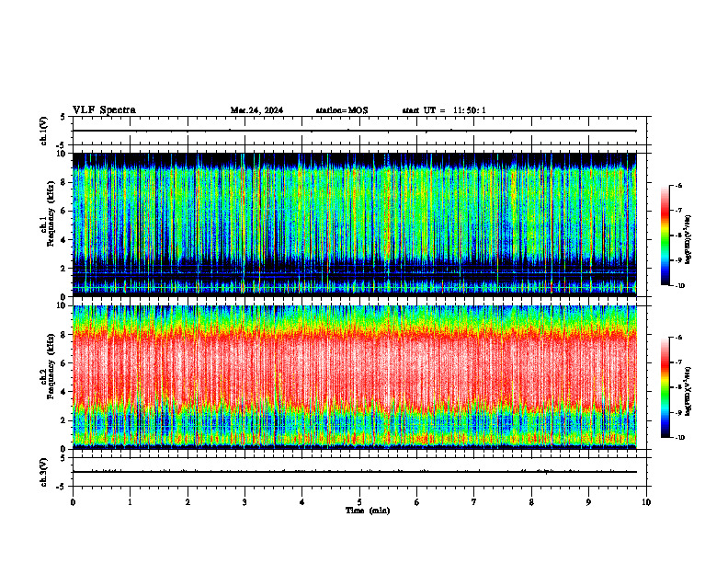Click the "10" kHz tick of ch.2 spectrogram
Screen dimensions: 728x563
coord(63,305)
